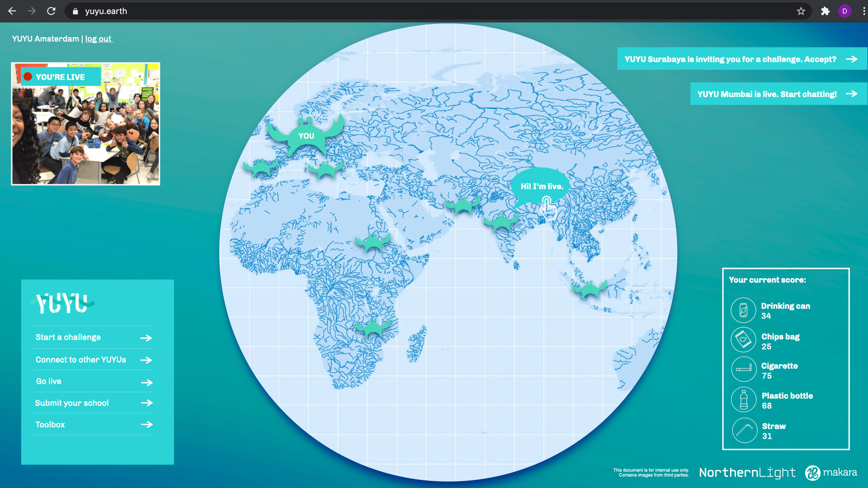
Task: Click the YUYU Amsterdam account name
Action: [x=45, y=39]
